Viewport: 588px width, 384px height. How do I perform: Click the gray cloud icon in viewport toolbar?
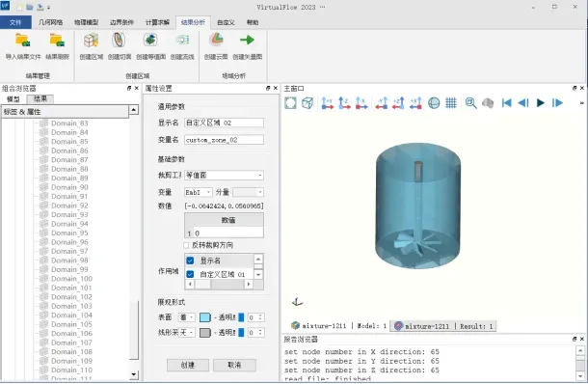[x=488, y=103]
